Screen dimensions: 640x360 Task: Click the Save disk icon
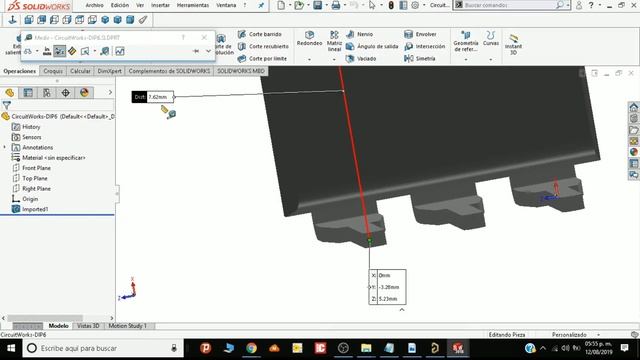[317, 5]
